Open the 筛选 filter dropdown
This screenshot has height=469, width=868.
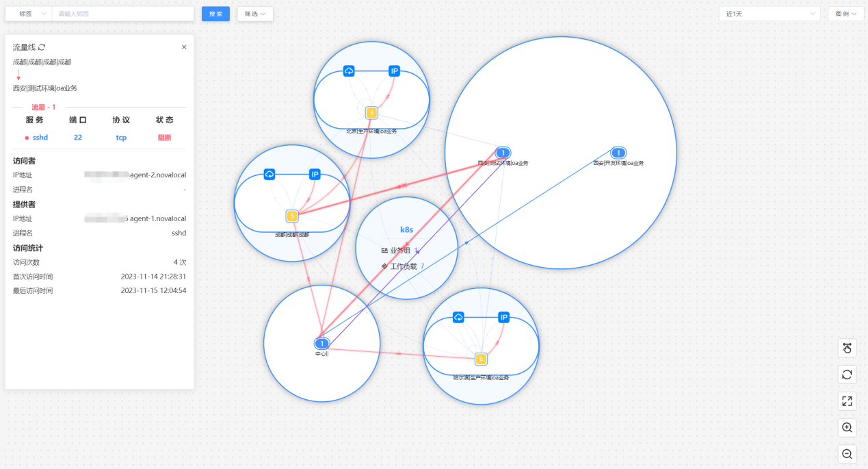pos(255,14)
